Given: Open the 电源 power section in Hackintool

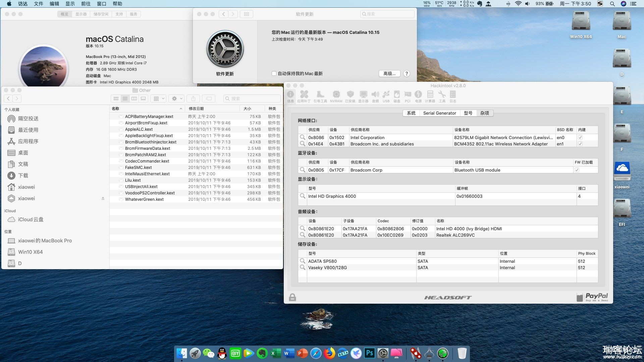Looking at the screenshot, I should point(418,97).
